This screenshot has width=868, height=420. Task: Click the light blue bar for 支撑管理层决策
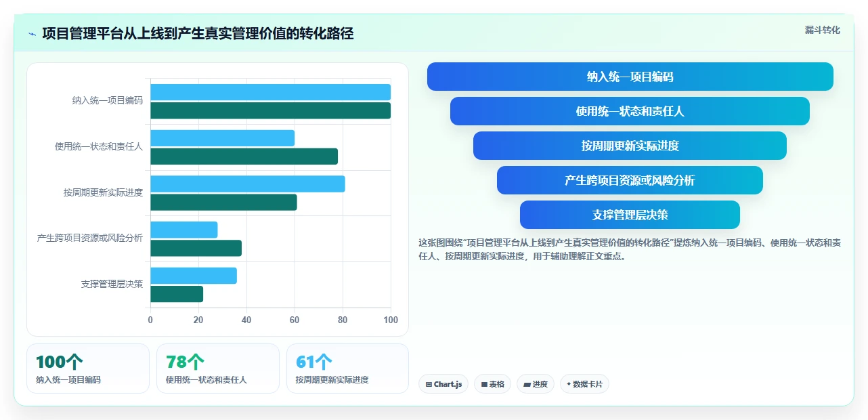tap(194, 276)
